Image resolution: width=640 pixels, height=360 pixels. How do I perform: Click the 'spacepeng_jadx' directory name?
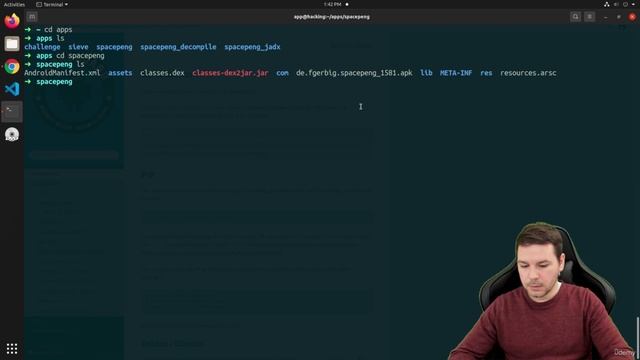coord(252,47)
